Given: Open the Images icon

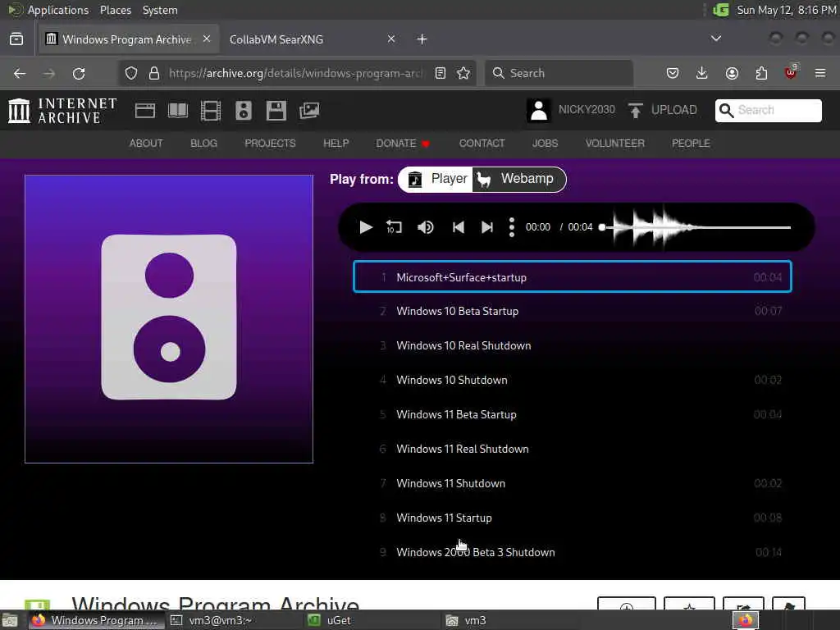Looking at the screenshot, I should click(309, 111).
